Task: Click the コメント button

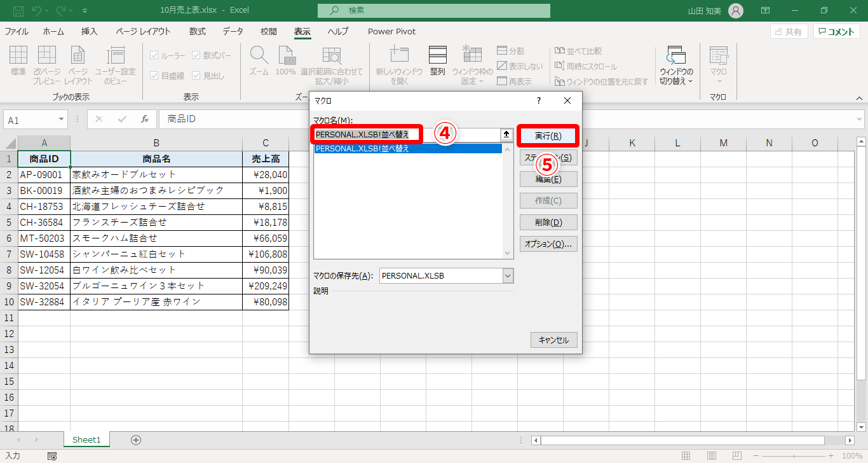Action: click(837, 32)
